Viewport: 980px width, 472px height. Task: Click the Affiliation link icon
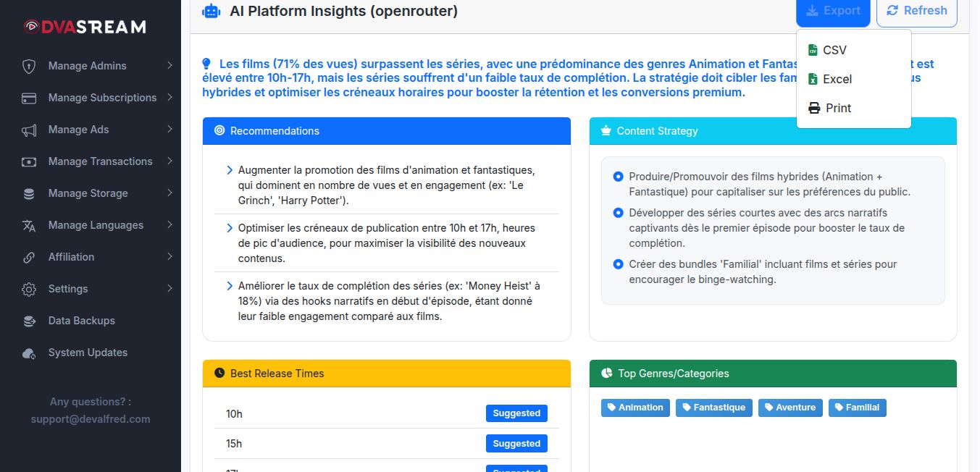coord(29,257)
